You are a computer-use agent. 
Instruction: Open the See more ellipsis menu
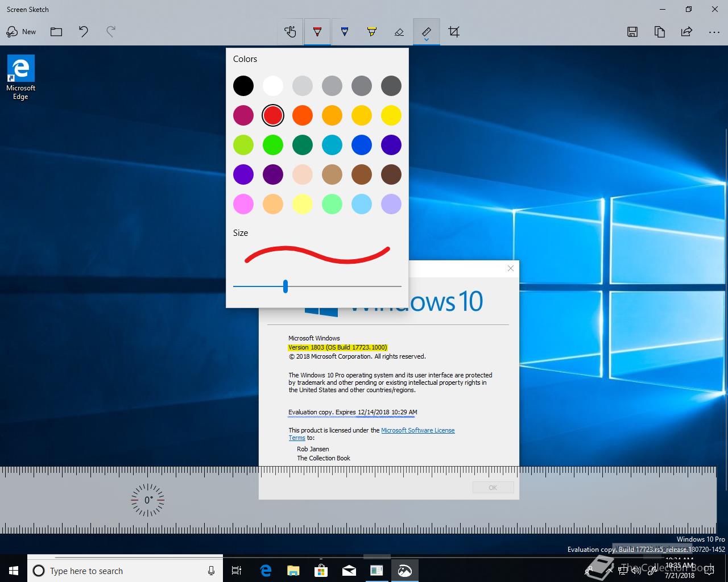pos(714,32)
